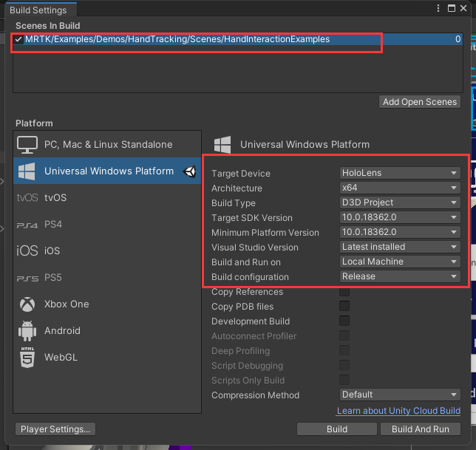Open Learn about Unity Cloud Build link

point(398,411)
